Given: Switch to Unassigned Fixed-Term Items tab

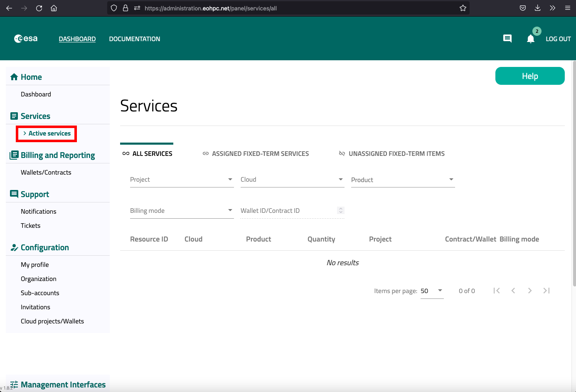Looking at the screenshot, I should pyautogui.click(x=391, y=154).
